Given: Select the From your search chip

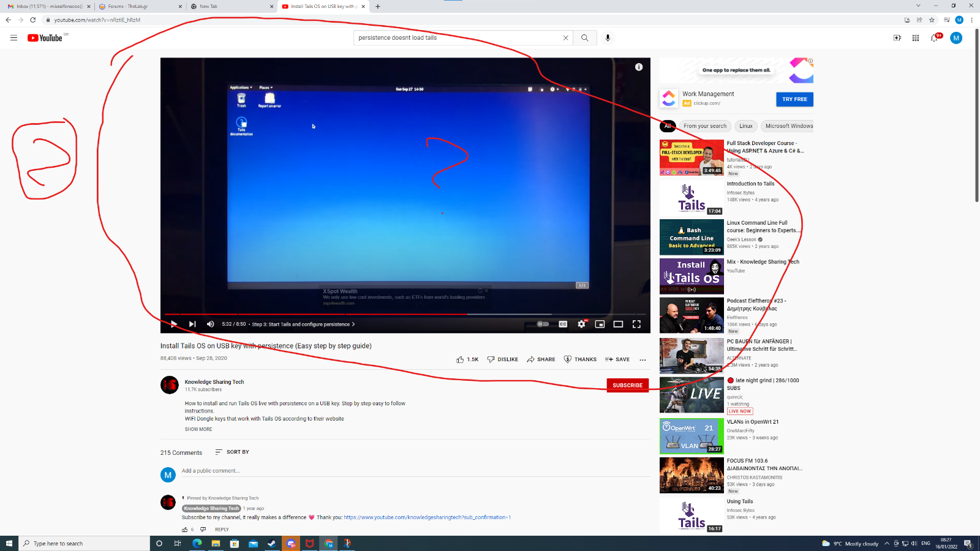Looking at the screenshot, I should click(x=705, y=126).
